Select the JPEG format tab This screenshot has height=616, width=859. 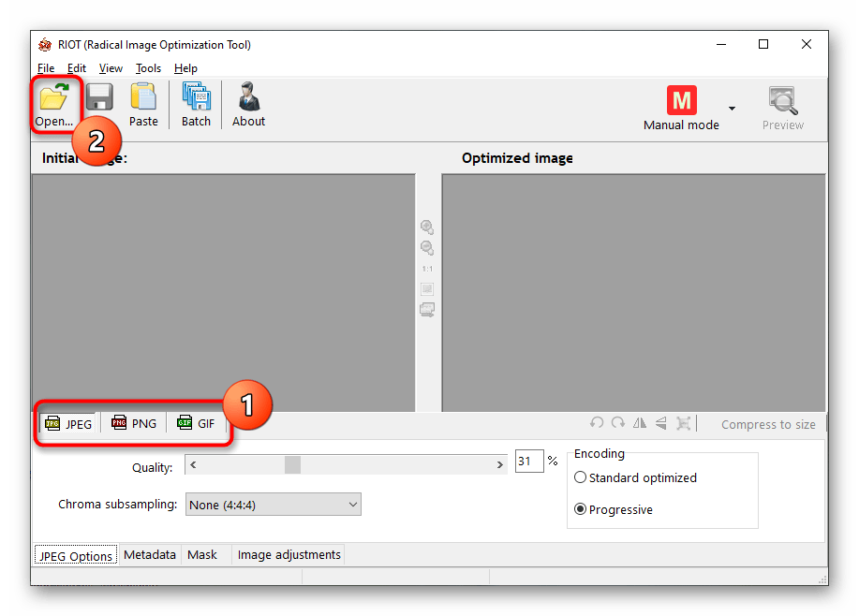[68, 424]
